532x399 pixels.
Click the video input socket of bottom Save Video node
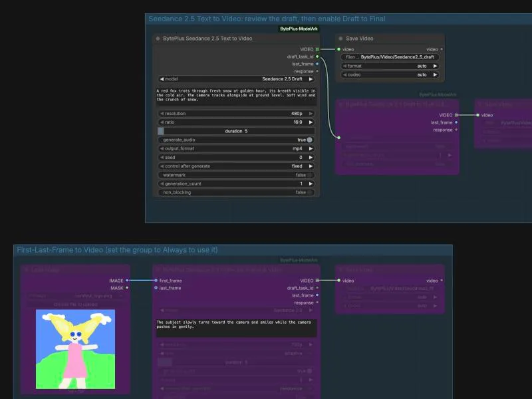click(338, 281)
